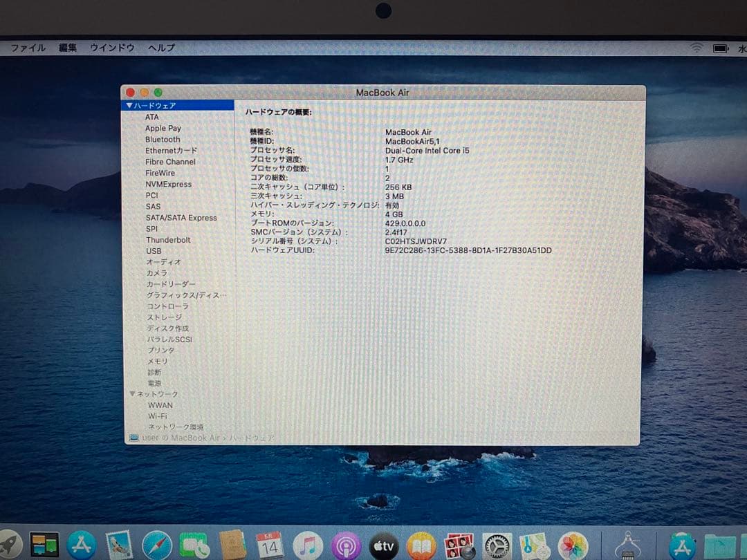Open the Podcasts app from the Dock
Viewport: 747px width, 560px height.
click(x=346, y=545)
